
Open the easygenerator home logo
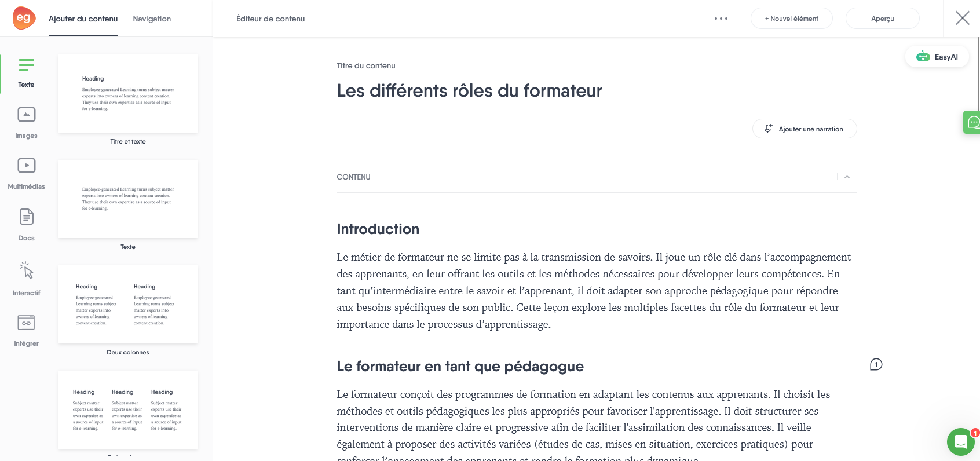22,18
